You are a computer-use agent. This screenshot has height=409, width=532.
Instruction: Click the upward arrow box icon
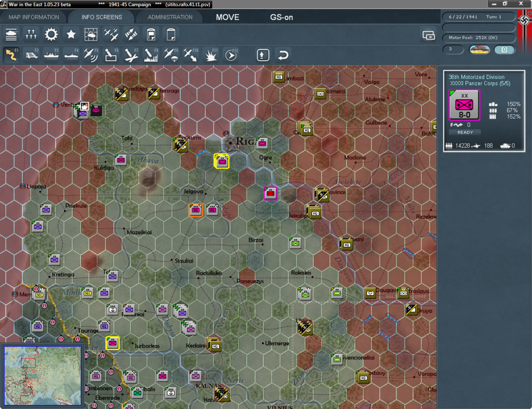point(263,55)
